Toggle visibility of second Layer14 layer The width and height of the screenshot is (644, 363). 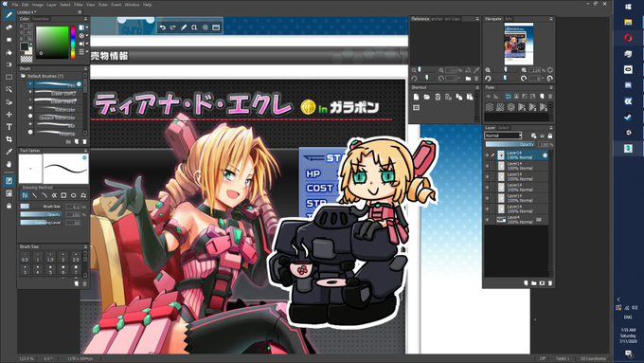487,166
